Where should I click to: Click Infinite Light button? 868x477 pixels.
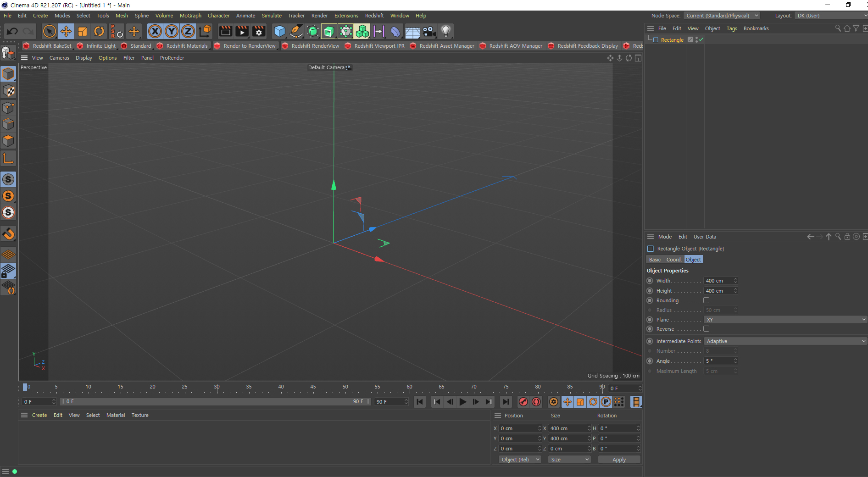click(96, 46)
